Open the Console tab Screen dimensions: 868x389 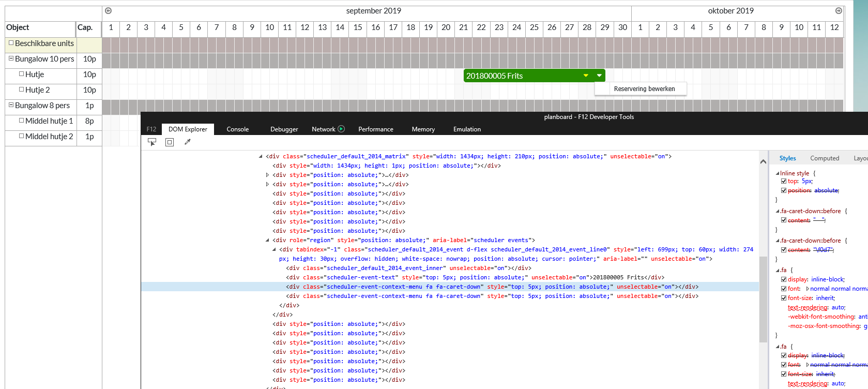[x=238, y=129]
